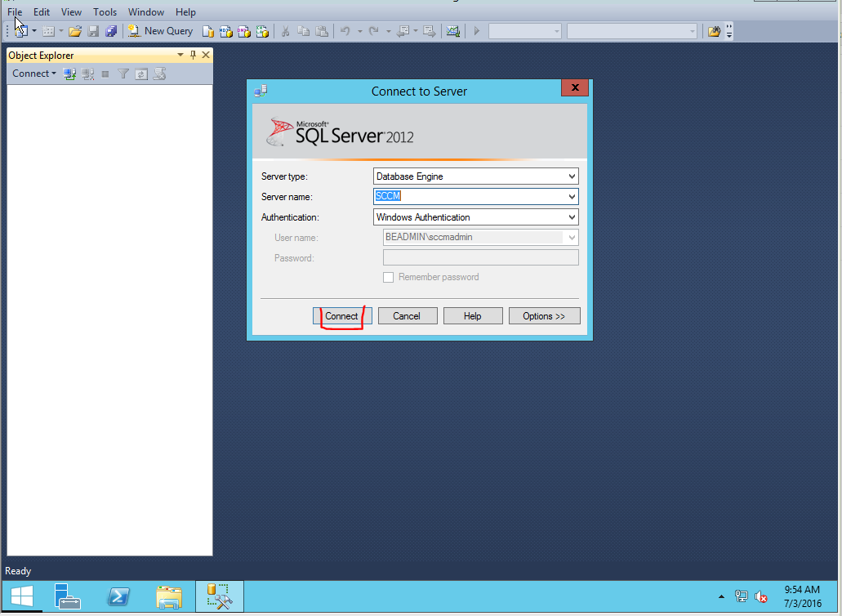Open the File menu

point(15,11)
